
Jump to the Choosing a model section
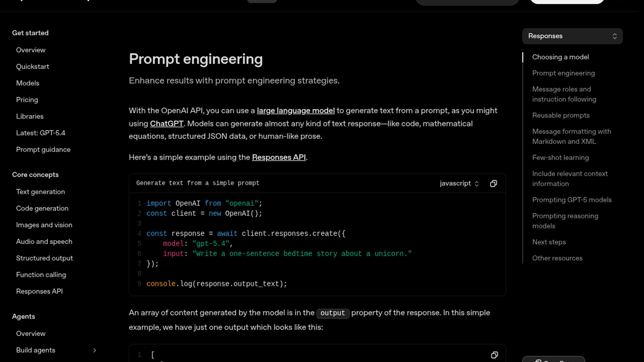(x=560, y=57)
